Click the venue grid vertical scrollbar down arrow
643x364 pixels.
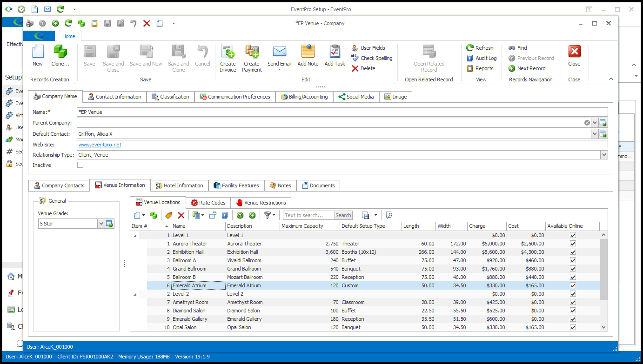coord(604,327)
